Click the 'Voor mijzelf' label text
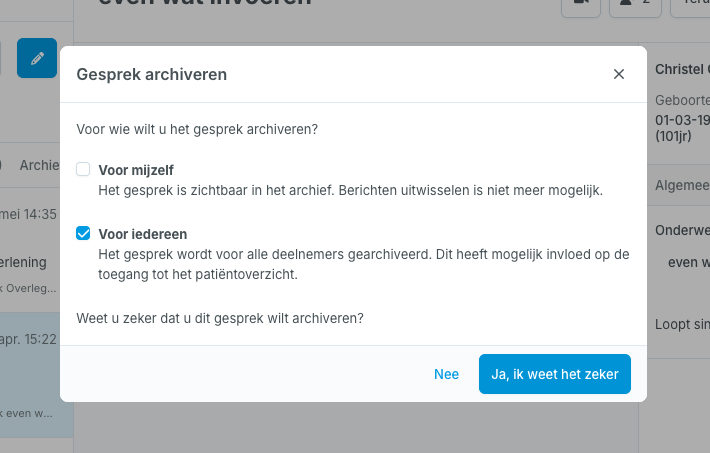 click(136, 170)
